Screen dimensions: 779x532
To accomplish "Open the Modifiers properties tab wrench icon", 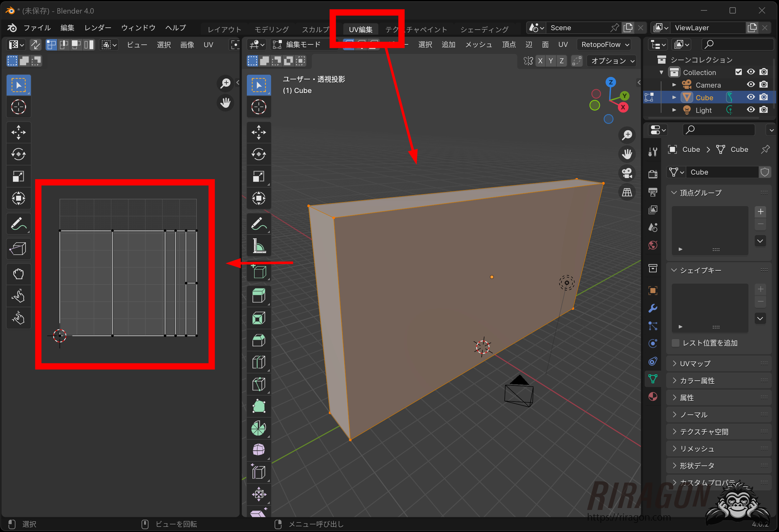I will (x=653, y=308).
